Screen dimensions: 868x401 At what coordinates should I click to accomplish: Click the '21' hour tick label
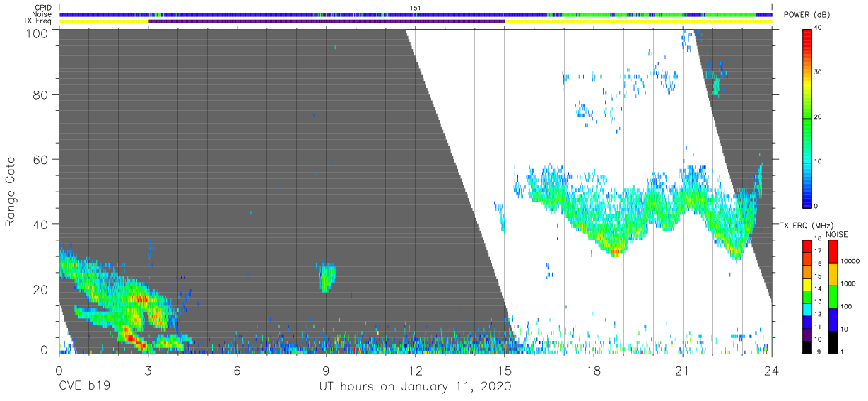[x=683, y=370]
